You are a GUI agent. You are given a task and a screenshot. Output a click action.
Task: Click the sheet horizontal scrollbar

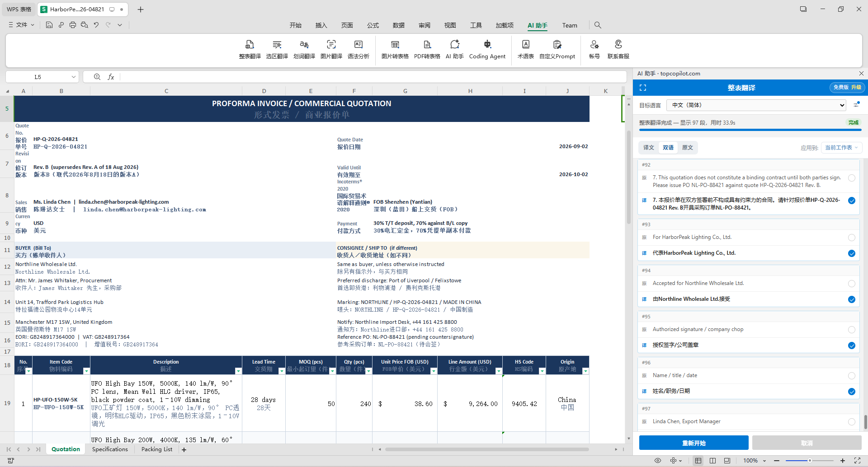coord(487,449)
